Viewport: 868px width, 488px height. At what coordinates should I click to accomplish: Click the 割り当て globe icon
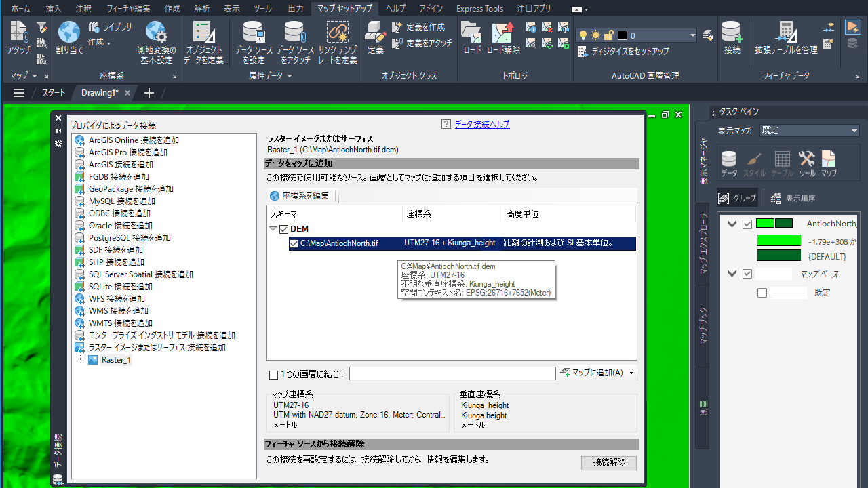tap(69, 38)
